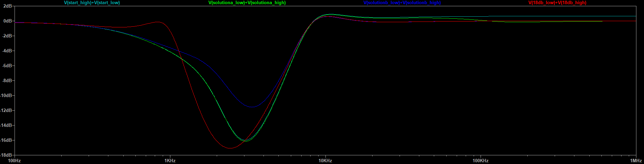This screenshot has width=644, height=164.
Task: Click the 2dB axis label
Action: 7,6
